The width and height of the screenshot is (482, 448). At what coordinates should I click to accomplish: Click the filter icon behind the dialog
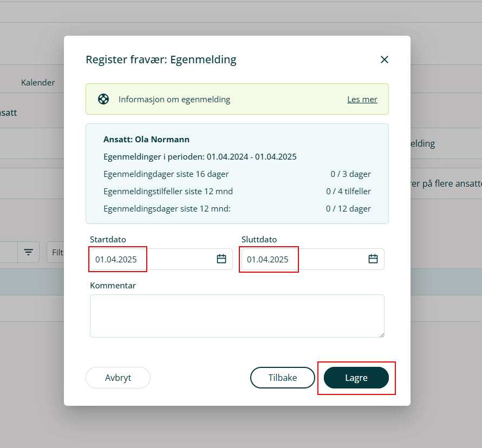[28, 252]
